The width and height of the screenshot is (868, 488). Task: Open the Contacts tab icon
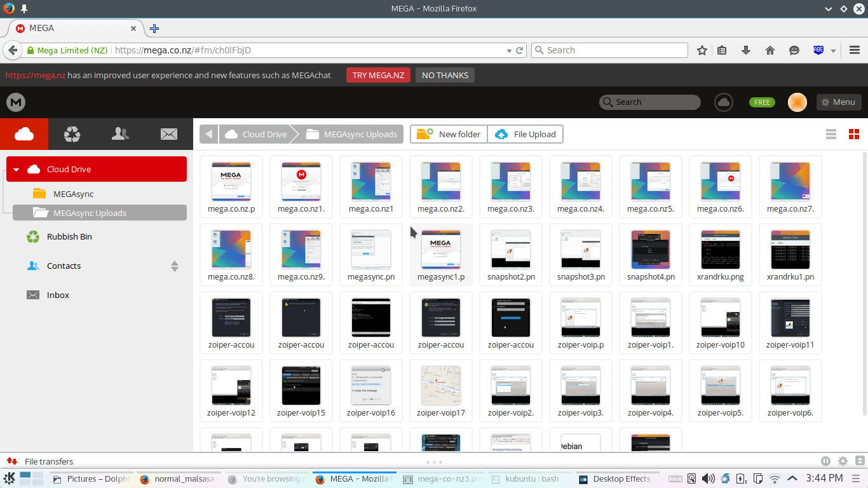120,133
